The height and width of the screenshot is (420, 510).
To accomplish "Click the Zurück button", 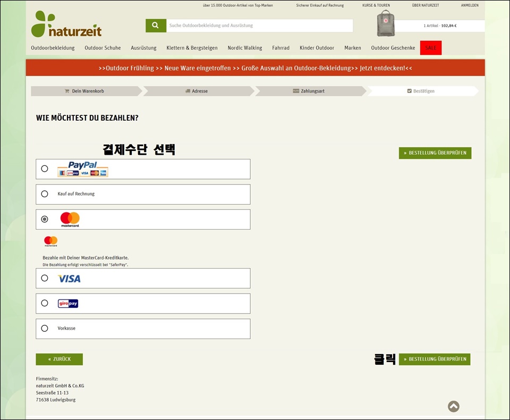I will pyautogui.click(x=59, y=359).
